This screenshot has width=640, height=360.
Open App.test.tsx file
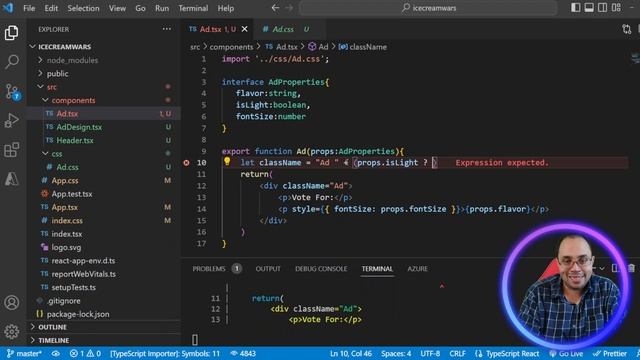pyautogui.click(x=71, y=194)
